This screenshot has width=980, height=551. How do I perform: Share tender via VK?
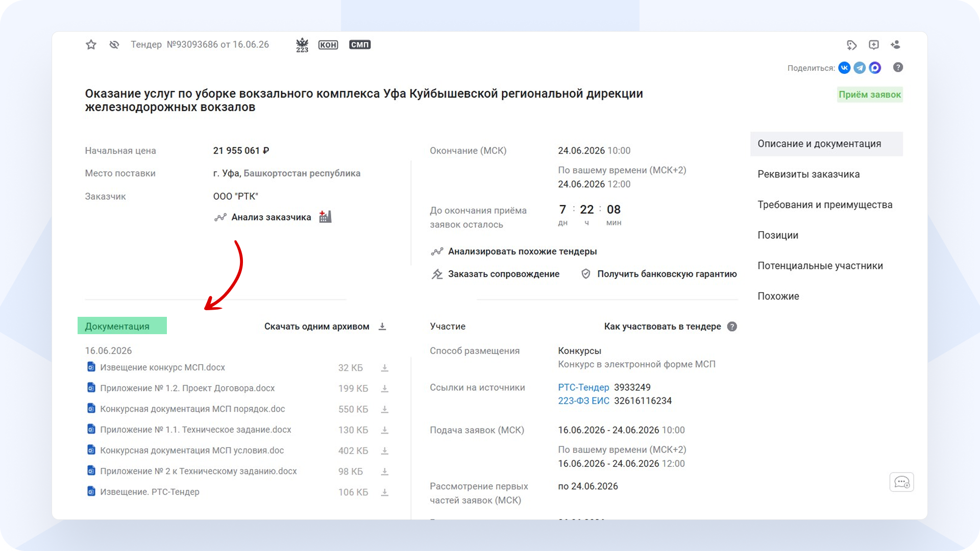pos(844,68)
